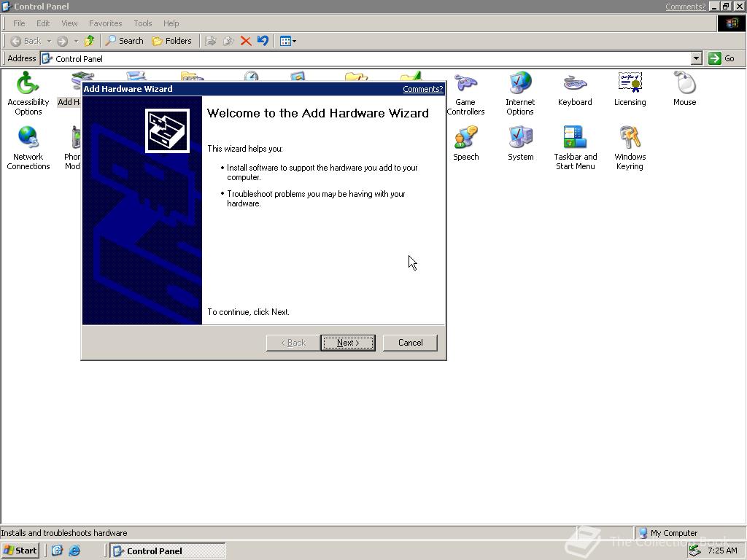Open the Favorites menu
The width and height of the screenshot is (747, 560).
pos(105,23)
